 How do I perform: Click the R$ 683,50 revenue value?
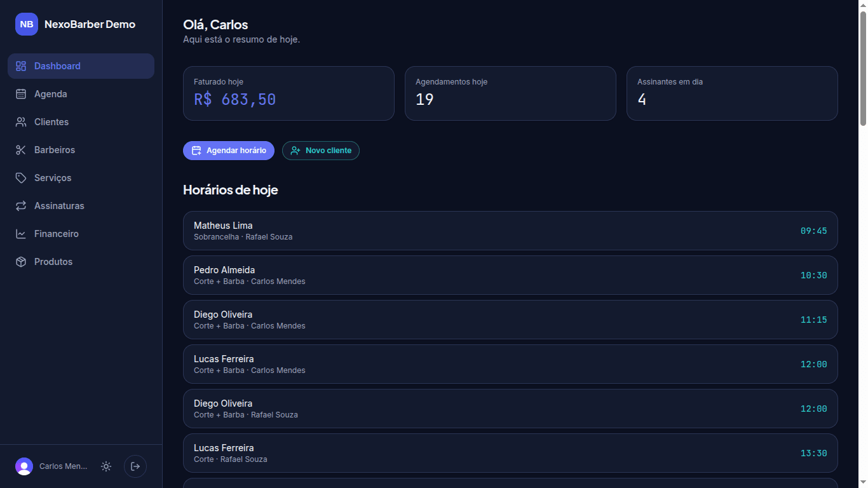(x=235, y=99)
